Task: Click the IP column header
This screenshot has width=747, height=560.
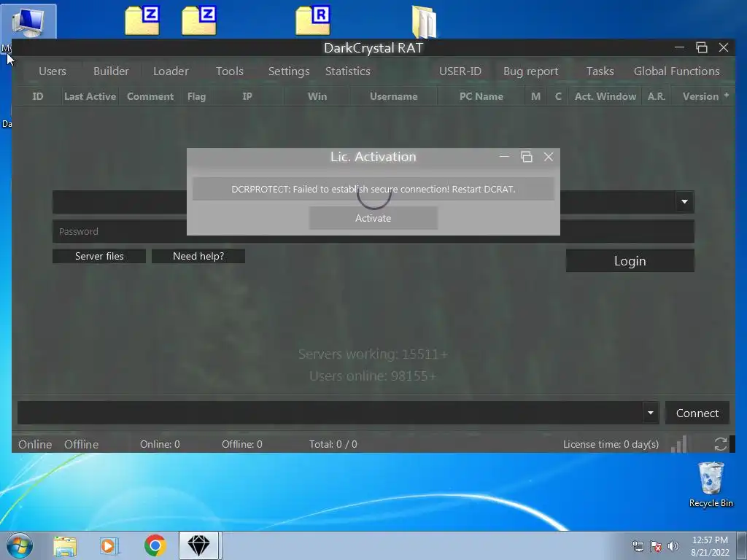Action: [x=247, y=96]
